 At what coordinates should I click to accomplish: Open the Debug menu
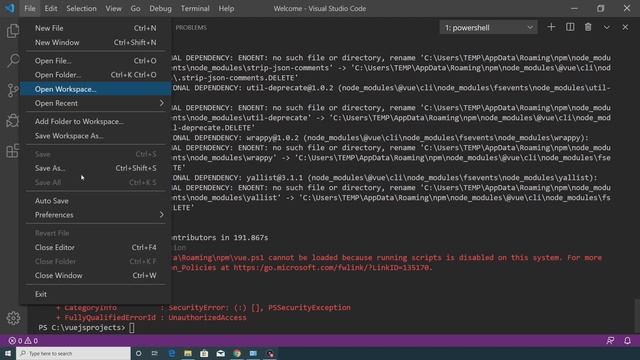(160, 8)
